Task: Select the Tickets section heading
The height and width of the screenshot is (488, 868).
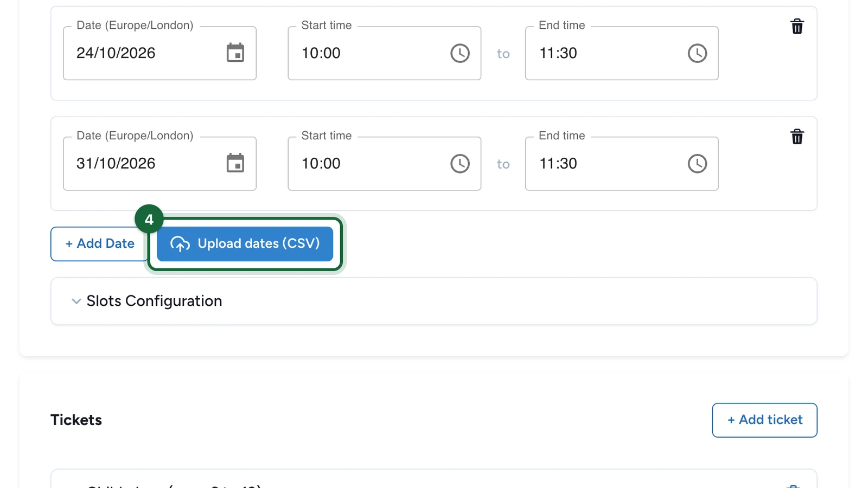Action: point(76,420)
